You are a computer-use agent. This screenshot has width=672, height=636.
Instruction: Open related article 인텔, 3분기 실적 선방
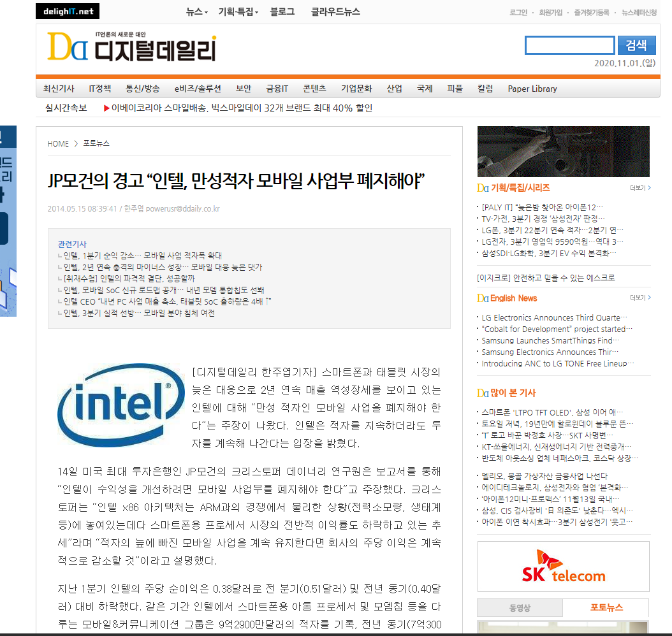[x=139, y=313]
